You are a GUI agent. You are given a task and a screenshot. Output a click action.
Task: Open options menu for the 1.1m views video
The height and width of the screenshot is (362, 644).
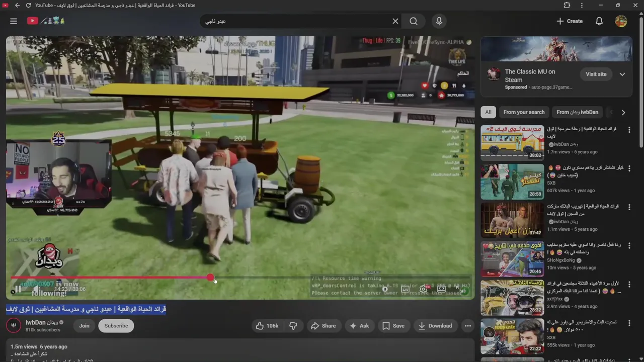[629, 207]
